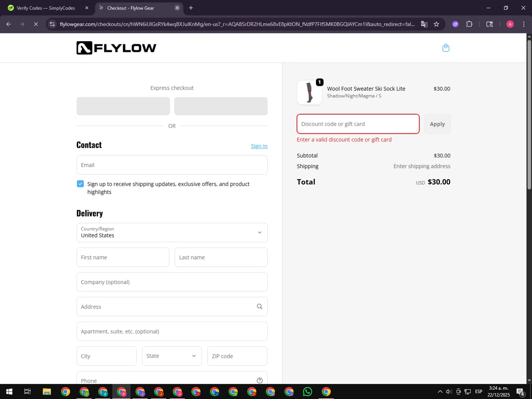Open browser extensions puzzle icon
Image resolution: width=532 pixels, height=399 pixels.
point(469,24)
